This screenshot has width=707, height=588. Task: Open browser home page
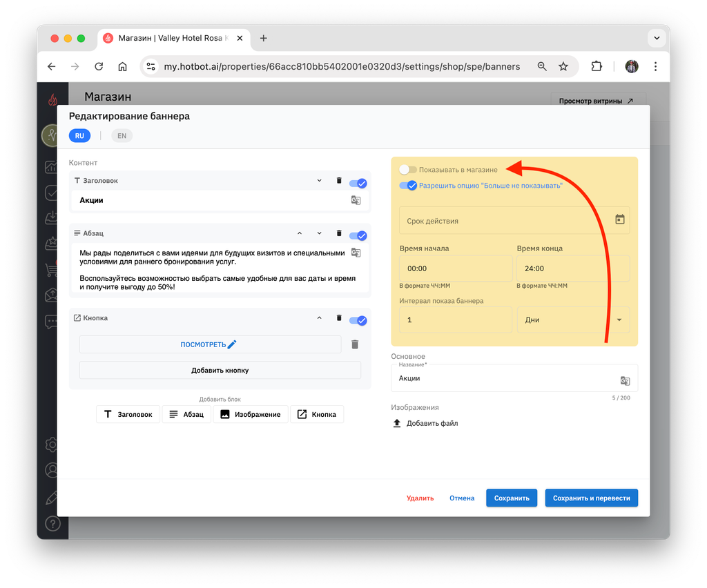click(x=122, y=67)
